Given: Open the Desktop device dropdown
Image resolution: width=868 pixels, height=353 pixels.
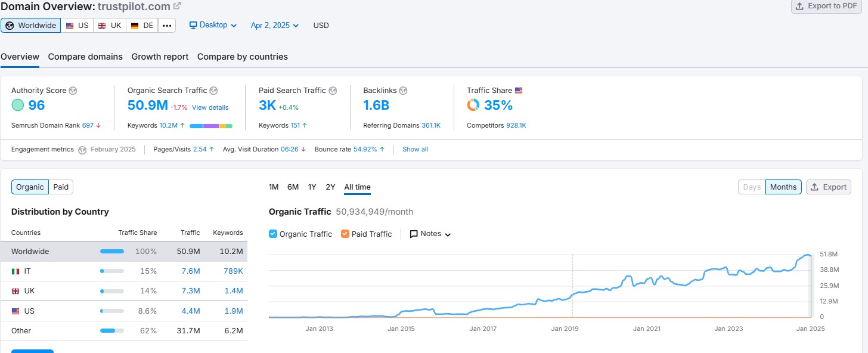Looking at the screenshot, I should 213,25.
